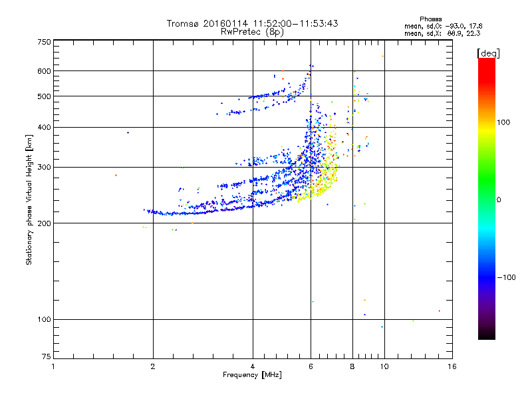The height and width of the screenshot is (399, 532).
Task: Select the 'RwPretec (8p)' subtitle text
Action: pos(252,32)
